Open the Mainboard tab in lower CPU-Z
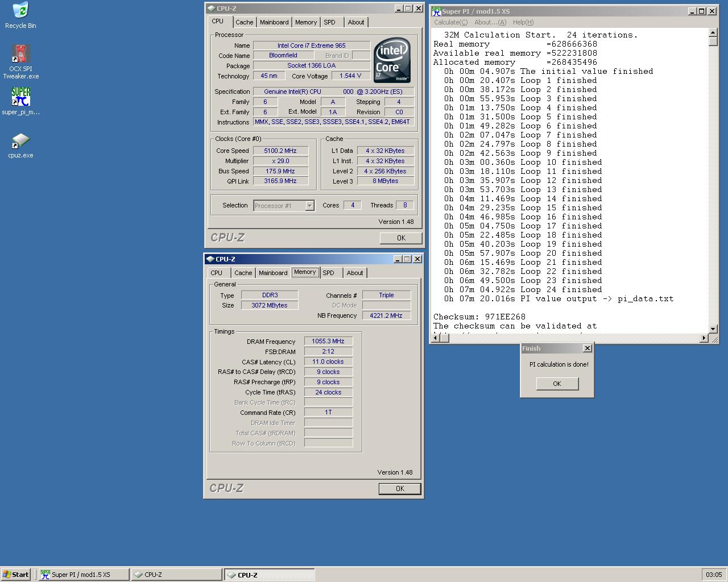Screen dimensions: 728x582 coord(273,273)
